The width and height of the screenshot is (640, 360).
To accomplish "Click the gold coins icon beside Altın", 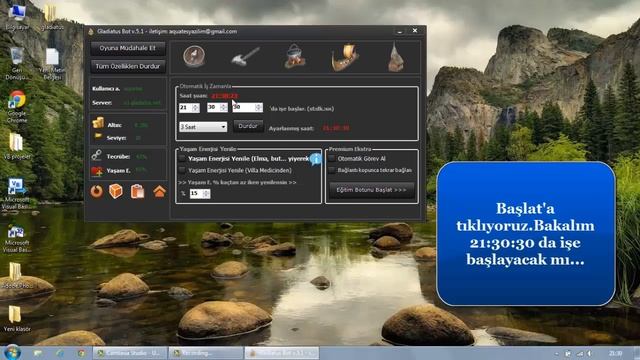I will (98, 123).
